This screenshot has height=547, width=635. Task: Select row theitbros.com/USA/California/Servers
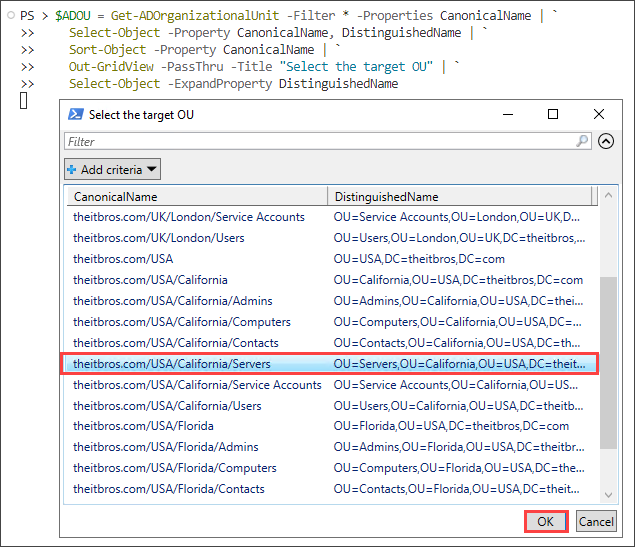click(332, 364)
